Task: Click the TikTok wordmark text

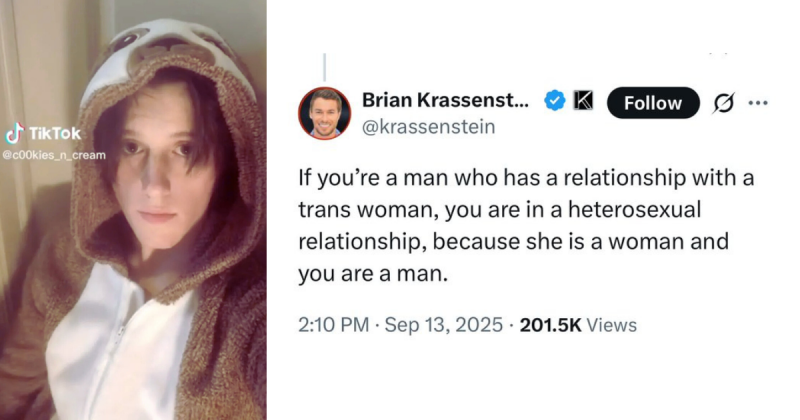Action: (47, 135)
